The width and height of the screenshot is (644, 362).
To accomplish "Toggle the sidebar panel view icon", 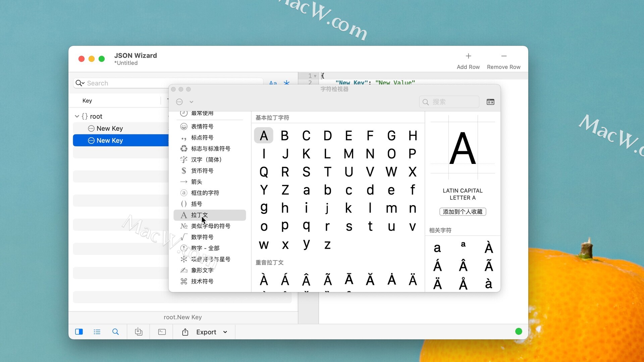I will click(x=79, y=332).
